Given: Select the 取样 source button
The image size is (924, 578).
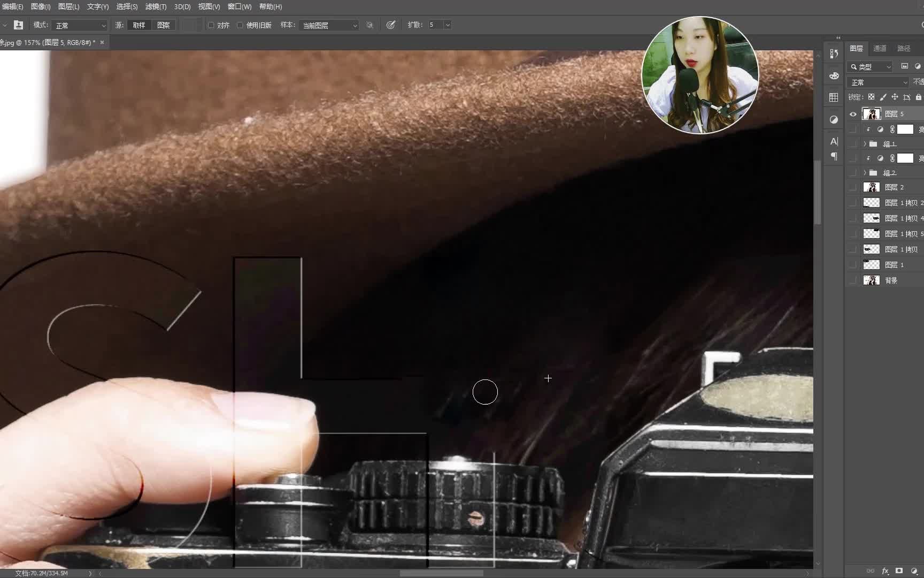Looking at the screenshot, I should point(139,25).
